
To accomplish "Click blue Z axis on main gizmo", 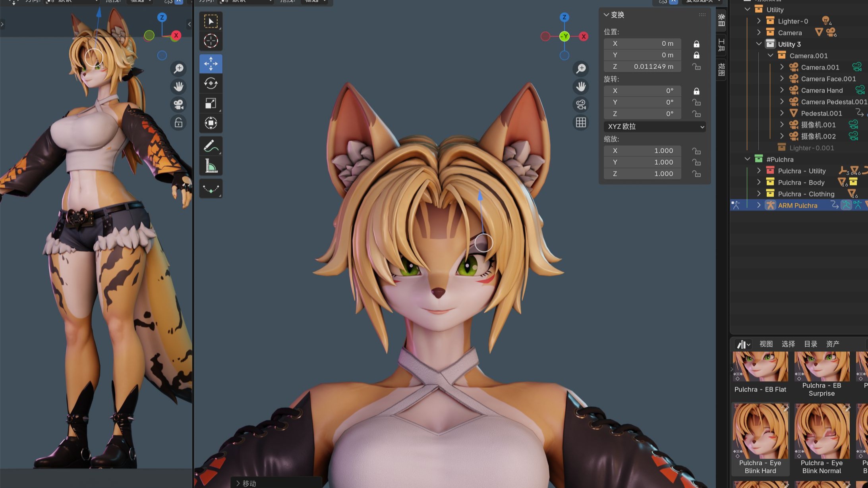I will tap(564, 17).
